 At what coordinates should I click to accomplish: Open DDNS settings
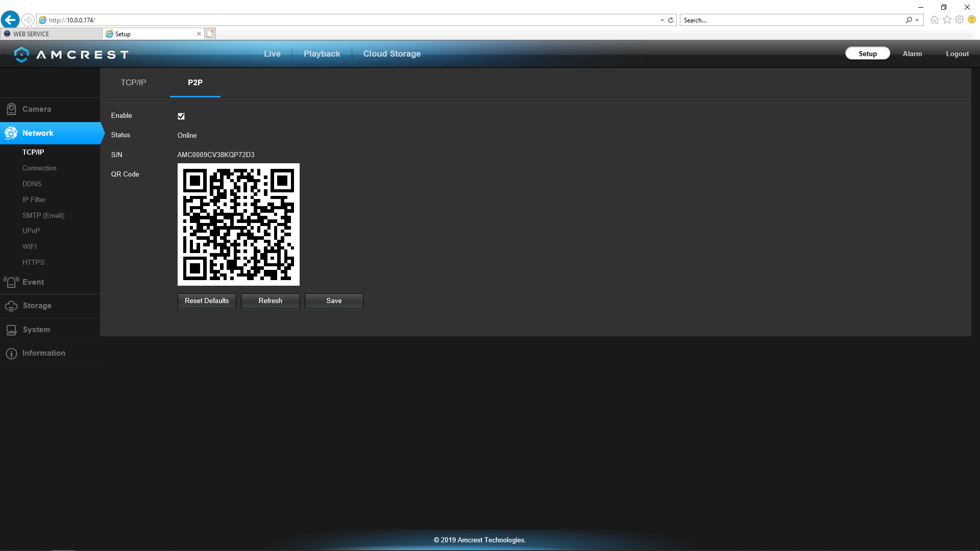pyautogui.click(x=32, y=184)
